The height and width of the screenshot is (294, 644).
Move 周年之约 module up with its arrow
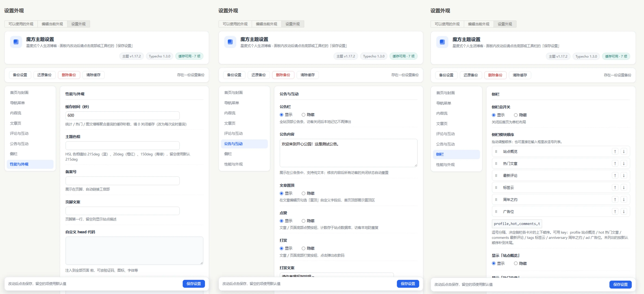pos(615,200)
